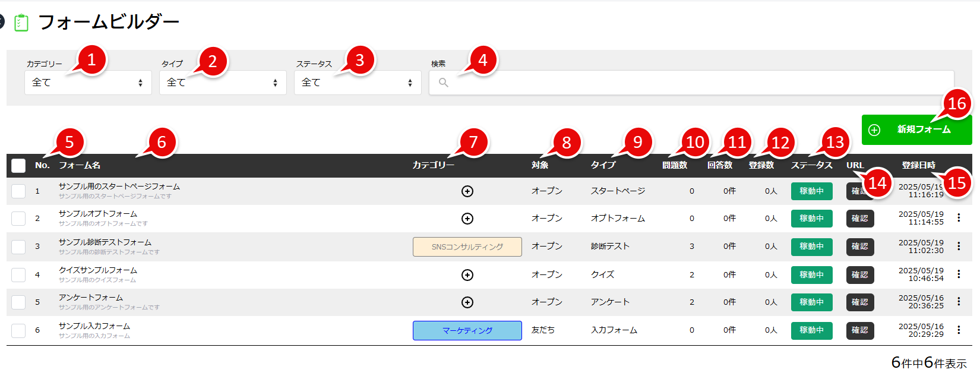This screenshot has width=980, height=379.
Task: Open the サンプル診断テストフォーム form name
Action: click(x=105, y=242)
